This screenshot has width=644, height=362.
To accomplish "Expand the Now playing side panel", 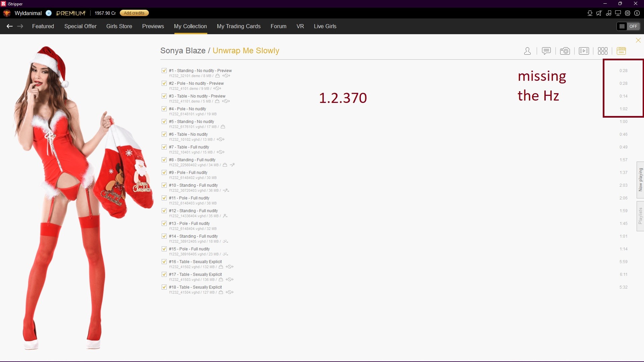I will [640, 180].
